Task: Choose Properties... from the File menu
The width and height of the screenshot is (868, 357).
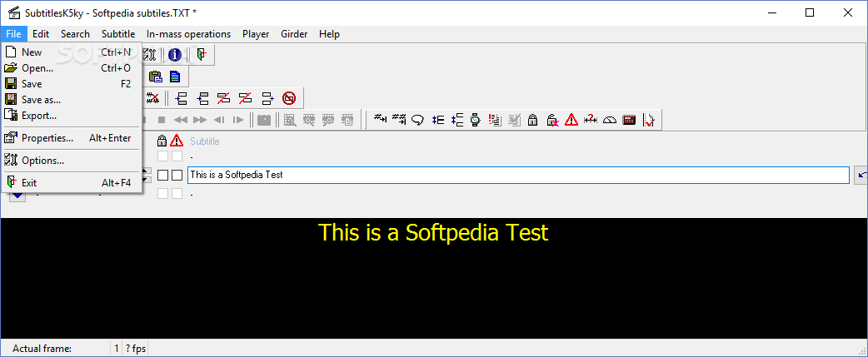Action: pos(72,138)
